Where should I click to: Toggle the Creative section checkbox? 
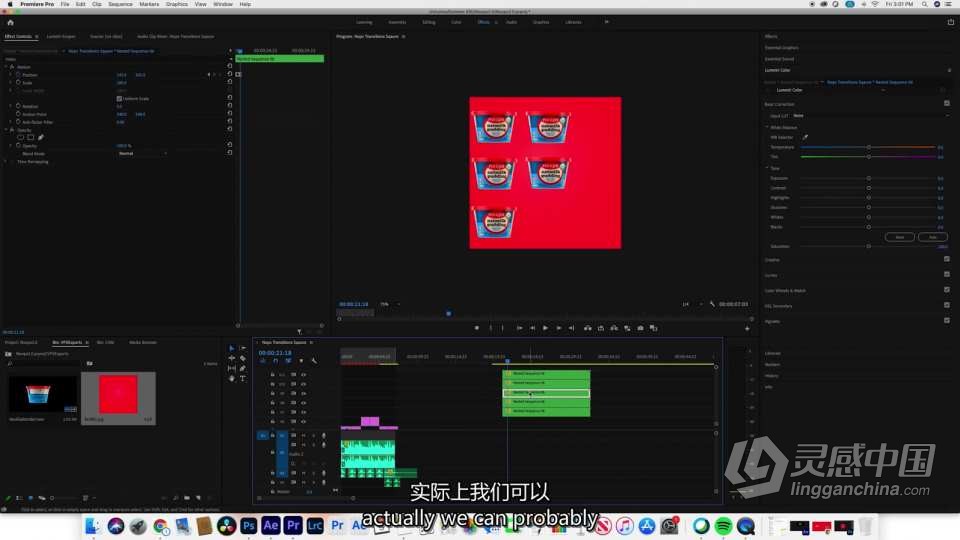pyautogui.click(x=947, y=259)
